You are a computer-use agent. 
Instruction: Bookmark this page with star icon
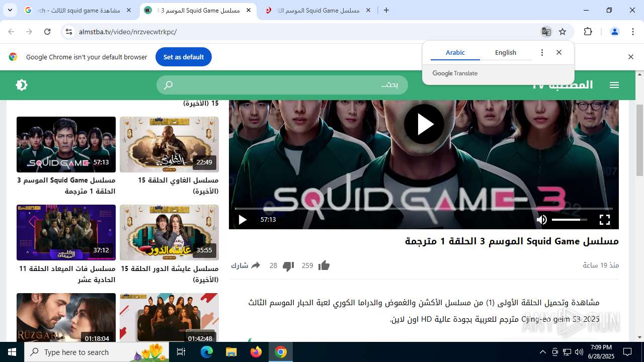(x=562, y=32)
